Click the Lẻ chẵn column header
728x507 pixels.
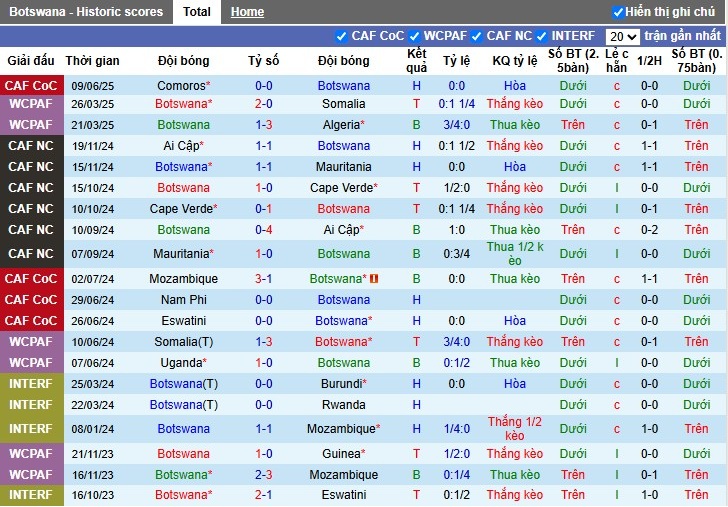tap(617, 60)
